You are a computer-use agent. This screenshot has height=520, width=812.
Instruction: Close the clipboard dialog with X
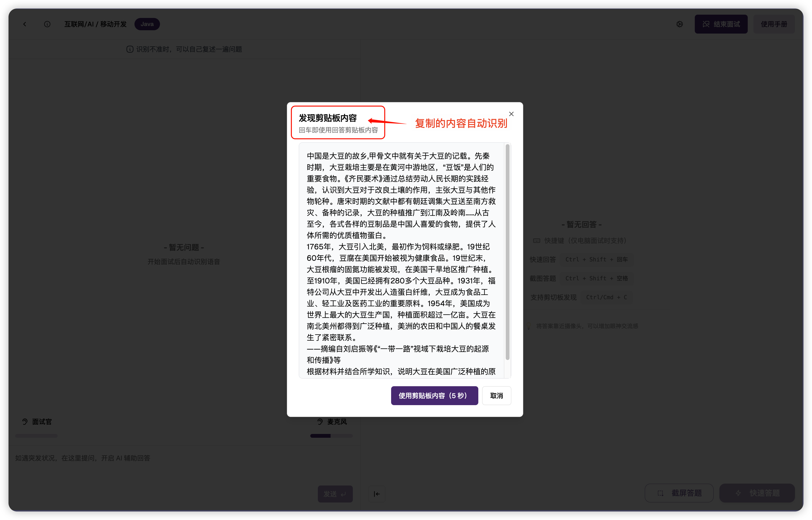coord(511,114)
